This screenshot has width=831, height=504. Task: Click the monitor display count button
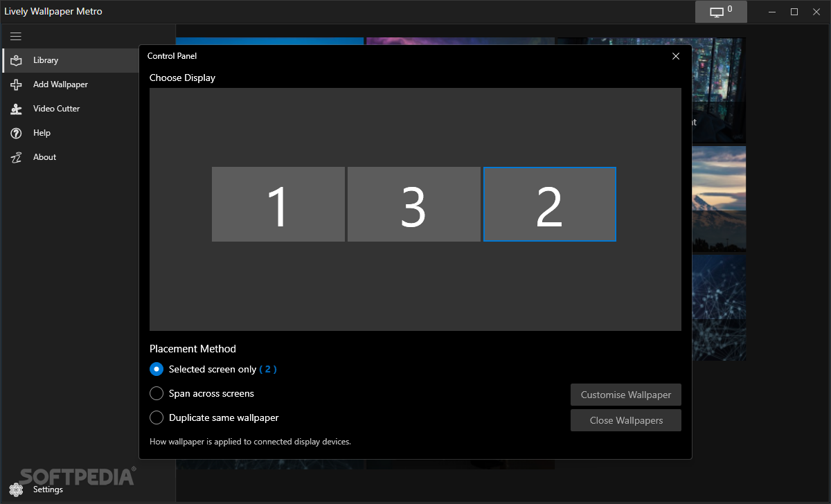tap(721, 12)
